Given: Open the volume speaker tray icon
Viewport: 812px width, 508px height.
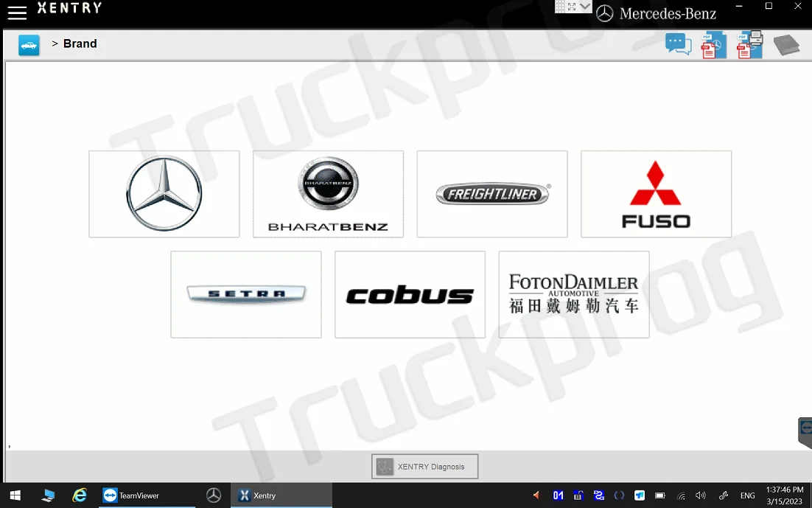Looking at the screenshot, I should click(x=701, y=495).
